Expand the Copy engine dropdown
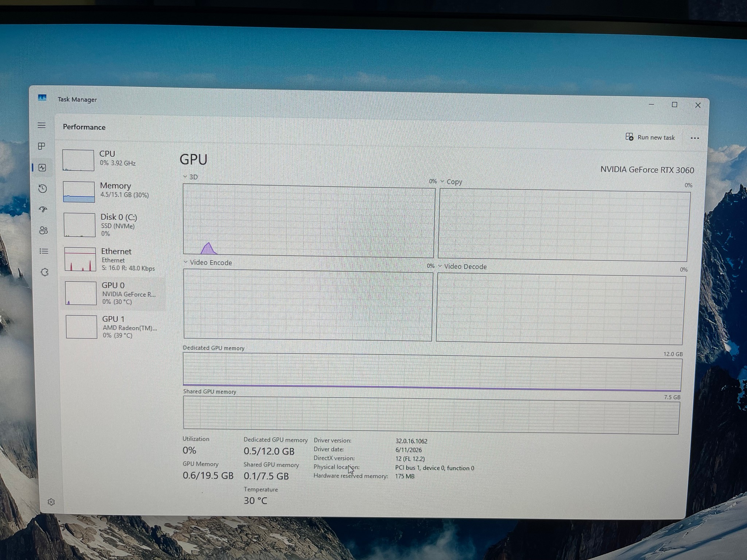This screenshot has height=560, width=747. click(x=451, y=182)
